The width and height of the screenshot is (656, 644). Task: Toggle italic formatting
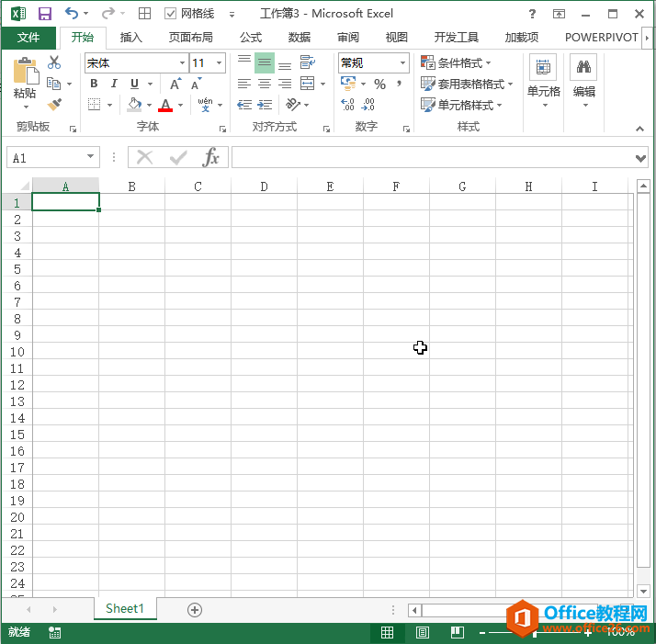click(114, 84)
